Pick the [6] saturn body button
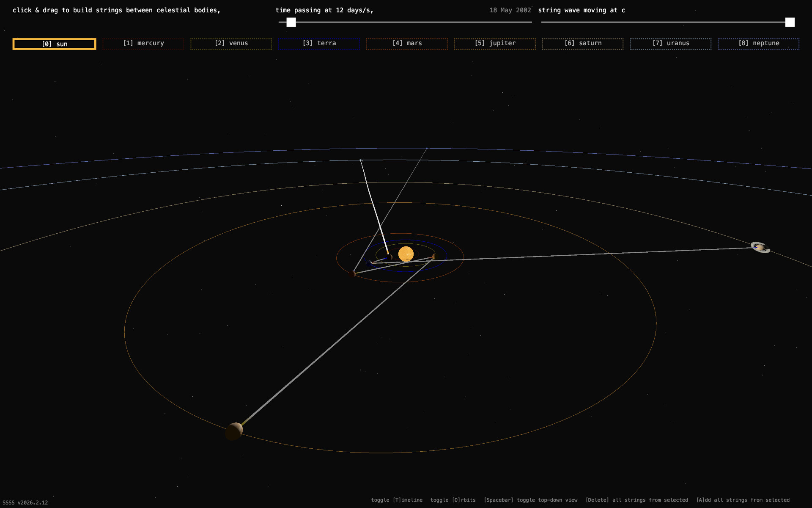Screen dimensions: 812x508 coord(583,44)
